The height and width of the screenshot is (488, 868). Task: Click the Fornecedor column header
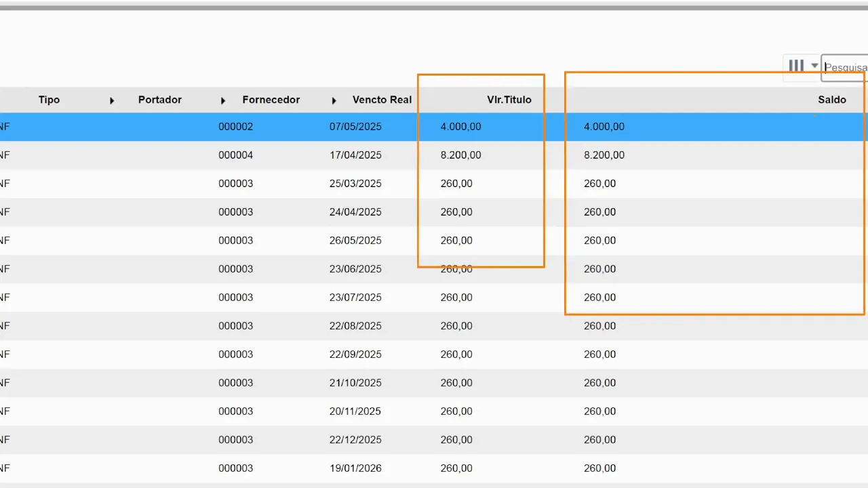pos(271,100)
